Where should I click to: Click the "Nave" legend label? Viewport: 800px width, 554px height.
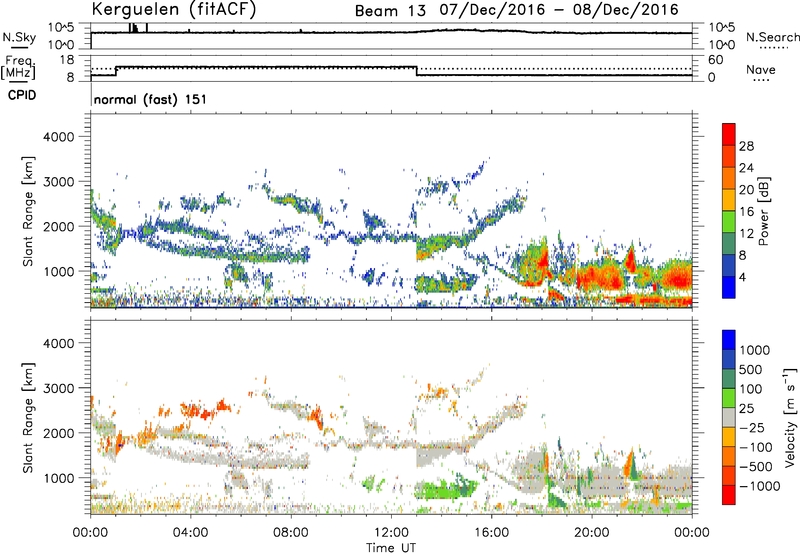[x=761, y=69]
